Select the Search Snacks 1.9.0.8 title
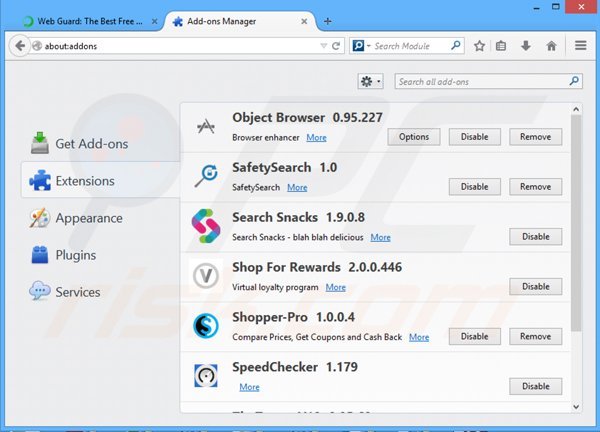This screenshot has width=600, height=432. (x=298, y=217)
